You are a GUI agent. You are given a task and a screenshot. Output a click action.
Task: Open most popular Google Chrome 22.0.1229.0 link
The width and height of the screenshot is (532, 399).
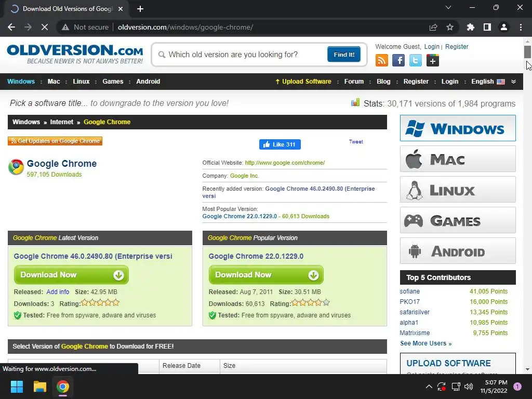(x=240, y=217)
